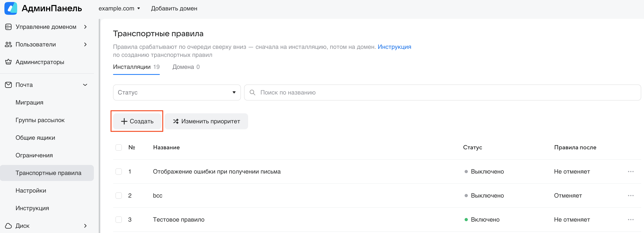Image resolution: width=644 pixels, height=233 pixels.
Task: Click the shuffle icon in Изменить приоритет
Action: tap(176, 121)
